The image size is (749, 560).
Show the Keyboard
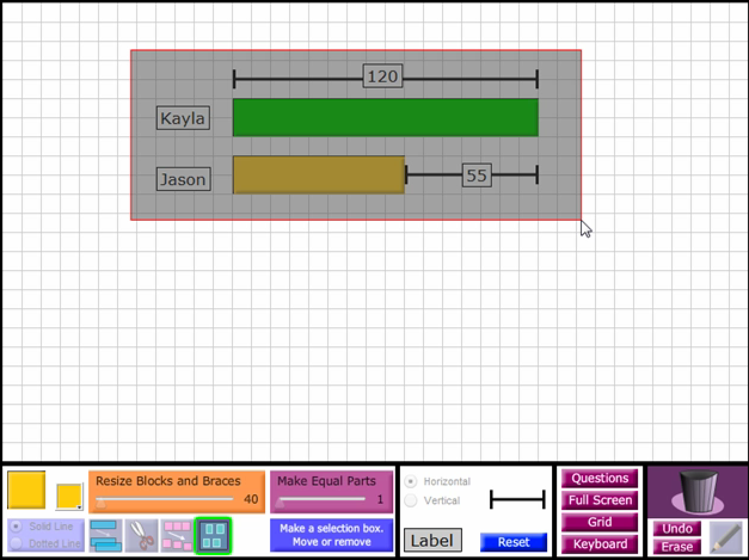pyautogui.click(x=600, y=544)
